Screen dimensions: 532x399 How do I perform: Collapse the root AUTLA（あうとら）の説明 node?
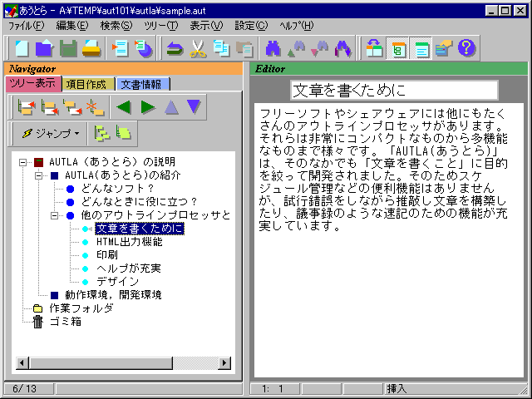coord(22,162)
